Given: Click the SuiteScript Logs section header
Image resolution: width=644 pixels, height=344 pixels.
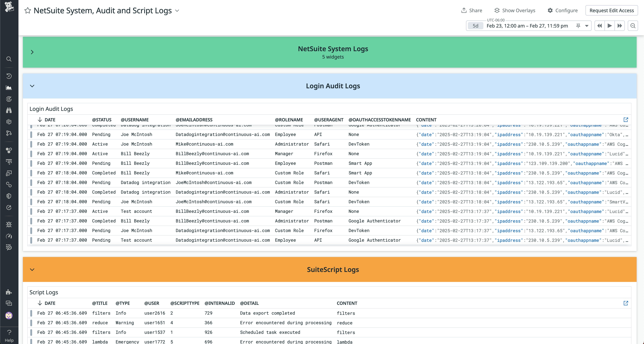Looking at the screenshot, I should tap(333, 269).
